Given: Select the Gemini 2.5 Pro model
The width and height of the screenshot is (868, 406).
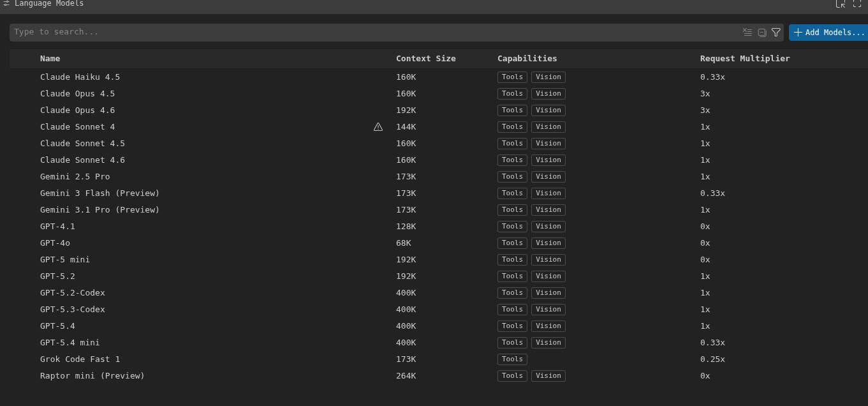Looking at the screenshot, I should (x=75, y=177).
